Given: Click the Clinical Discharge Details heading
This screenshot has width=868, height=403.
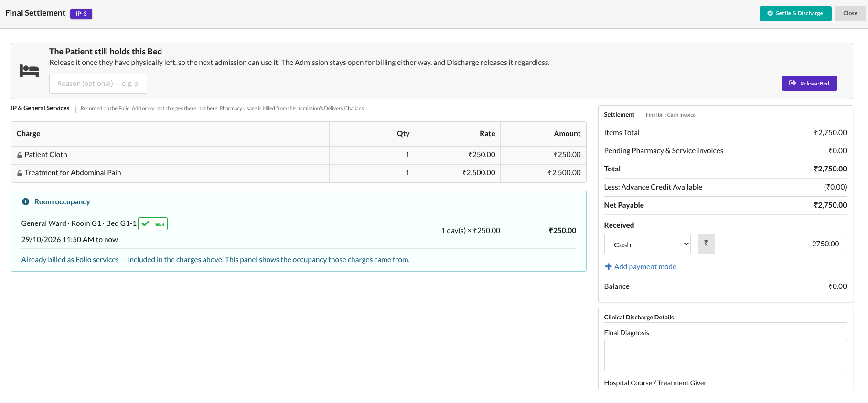Looking at the screenshot, I should [639, 318].
